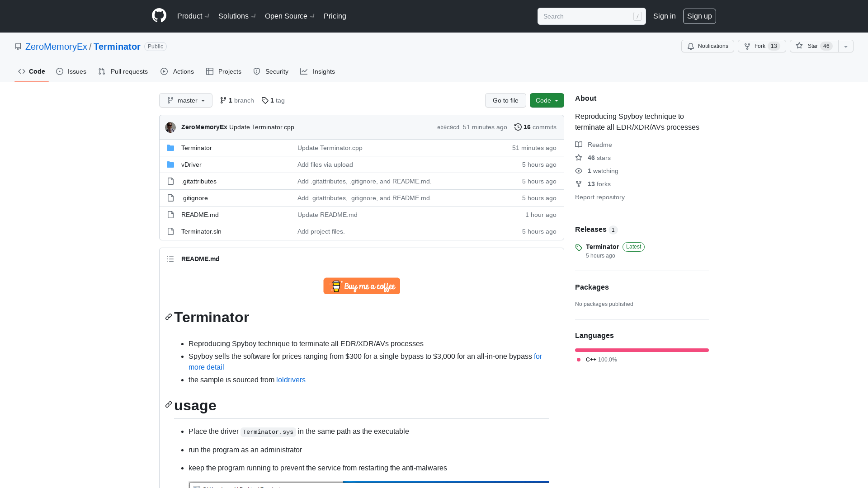Open the 'for more detail' link
Image resolution: width=868 pixels, height=488 pixels.
pyautogui.click(x=365, y=361)
